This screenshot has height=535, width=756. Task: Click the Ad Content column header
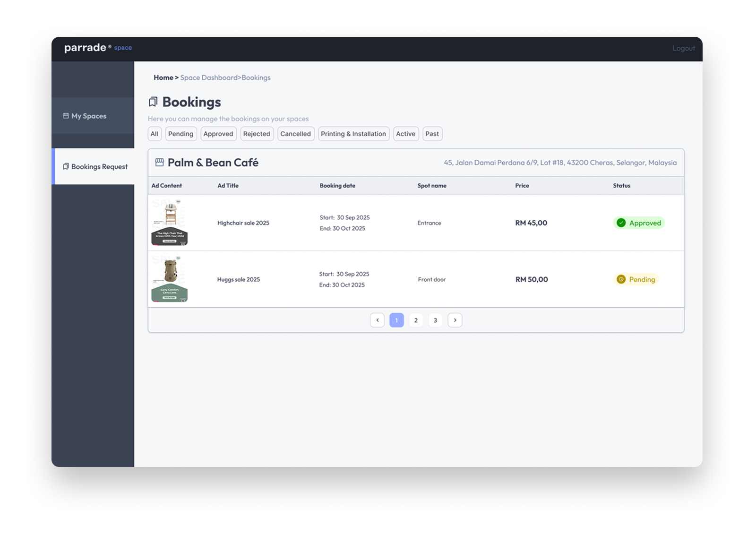click(167, 186)
